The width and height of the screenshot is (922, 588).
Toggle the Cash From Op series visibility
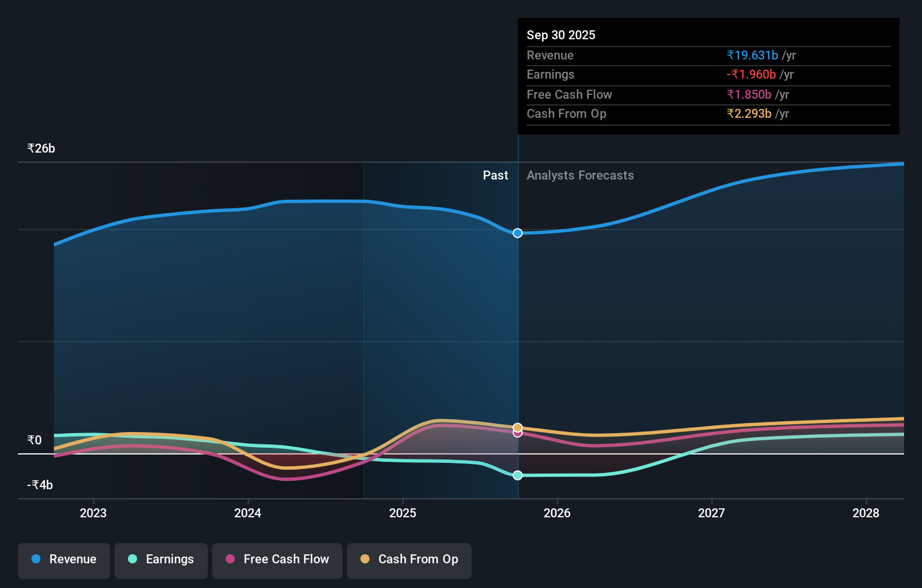click(x=409, y=561)
